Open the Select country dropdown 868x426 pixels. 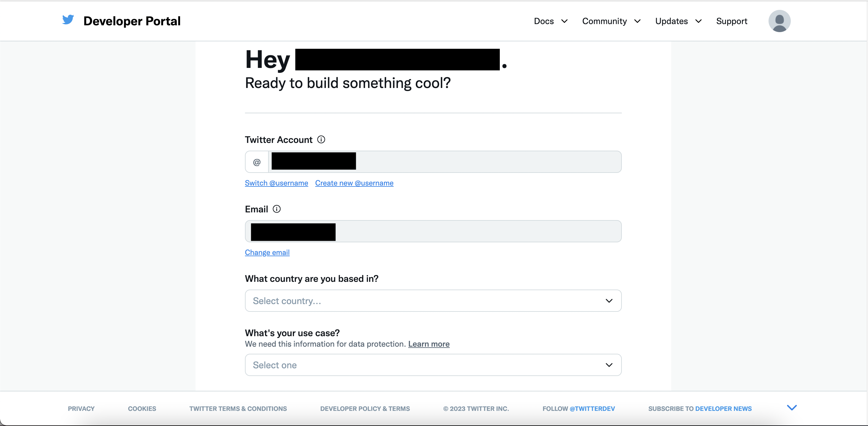pyautogui.click(x=433, y=301)
